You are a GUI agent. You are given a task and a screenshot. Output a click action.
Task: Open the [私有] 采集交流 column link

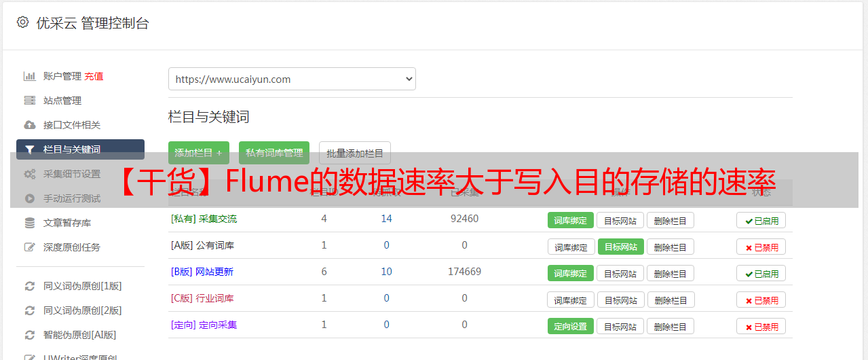pyautogui.click(x=204, y=219)
